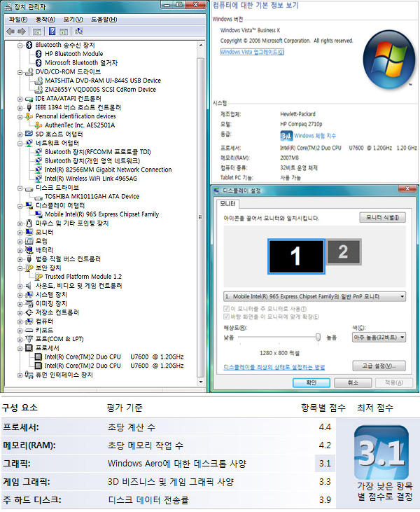The image size is (420, 512).
Task: Select ZM2655Y VQD000S SCSI CdRom icon
Action: click(38, 89)
